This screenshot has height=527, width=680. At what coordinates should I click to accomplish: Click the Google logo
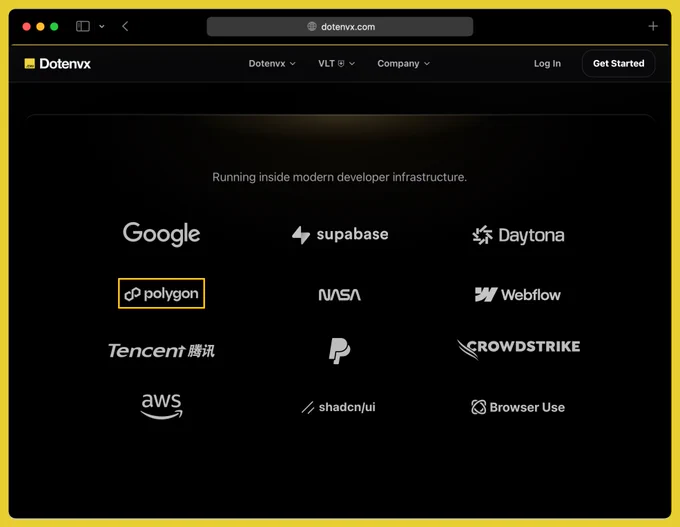pos(161,234)
